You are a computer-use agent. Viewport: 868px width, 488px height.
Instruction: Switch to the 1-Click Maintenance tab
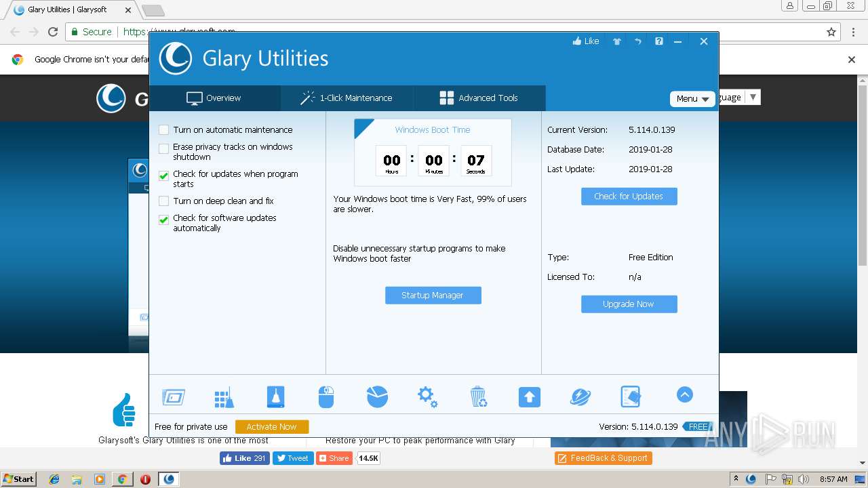click(x=347, y=98)
